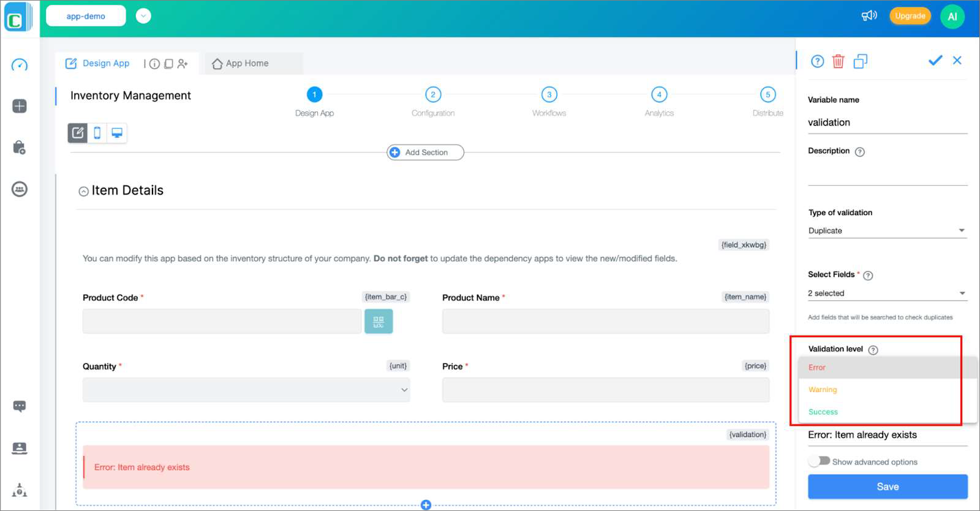980x511 pixels.
Task: Open the marketplace bag icon in sidebar
Action: (x=20, y=147)
